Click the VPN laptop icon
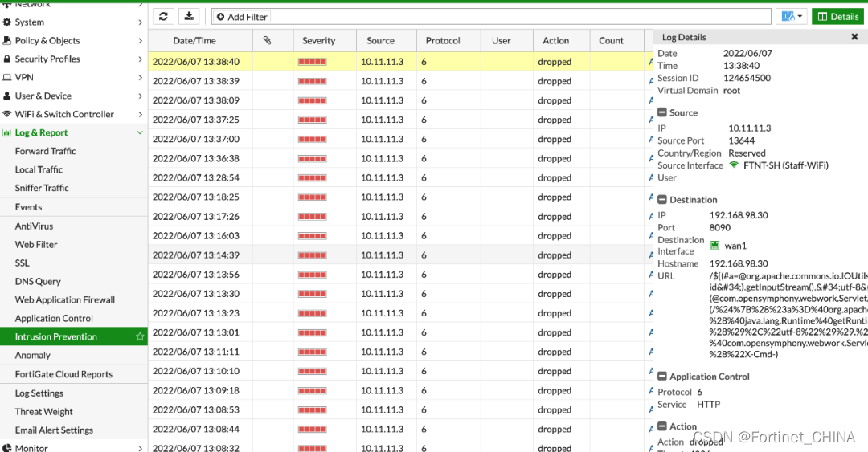The image size is (868, 452). tap(6, 77)
